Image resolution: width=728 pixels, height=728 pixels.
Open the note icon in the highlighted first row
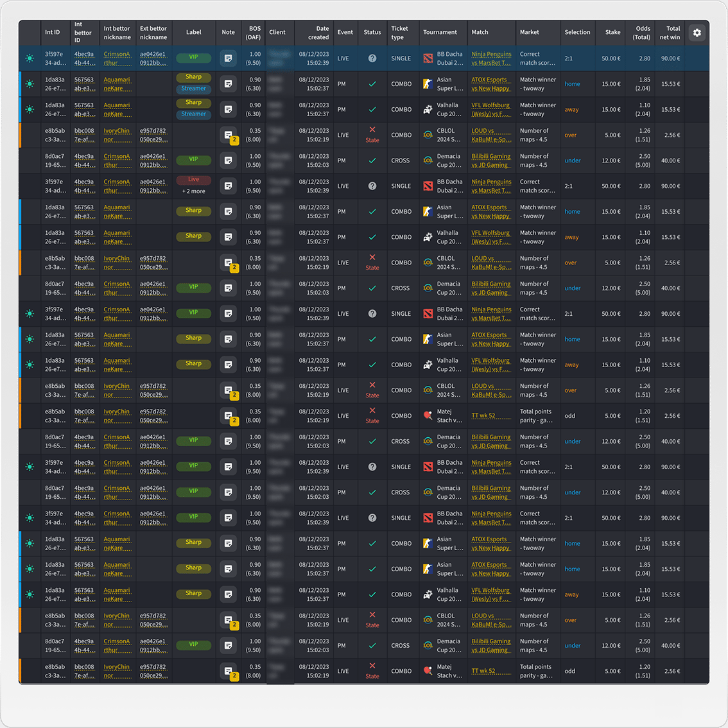click(x=228, y=58)
